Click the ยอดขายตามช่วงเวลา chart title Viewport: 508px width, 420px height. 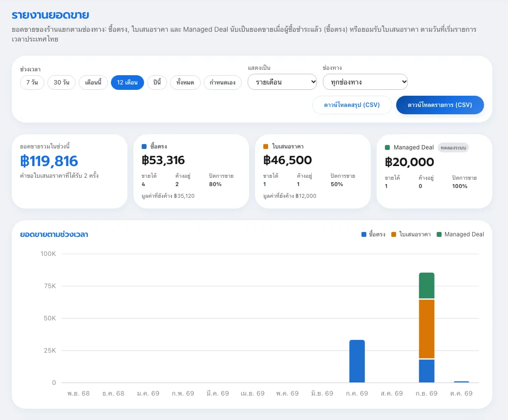point(54,234)
